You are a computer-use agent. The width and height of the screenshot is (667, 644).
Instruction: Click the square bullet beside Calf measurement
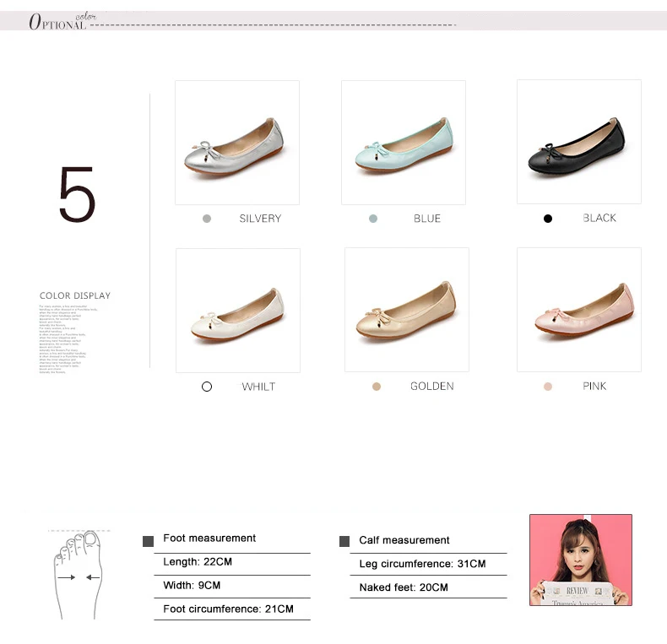point(344,542)
